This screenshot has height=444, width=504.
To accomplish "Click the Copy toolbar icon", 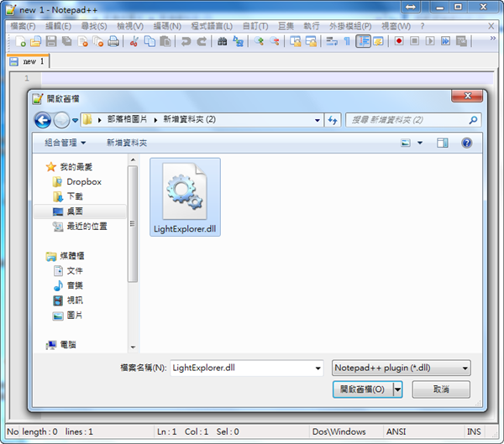I will (x=150, y=41).
